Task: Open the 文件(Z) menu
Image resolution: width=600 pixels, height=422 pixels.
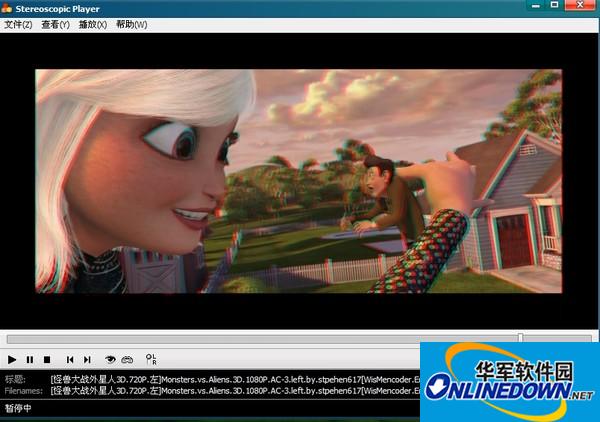Action: [x=18, y=24]
